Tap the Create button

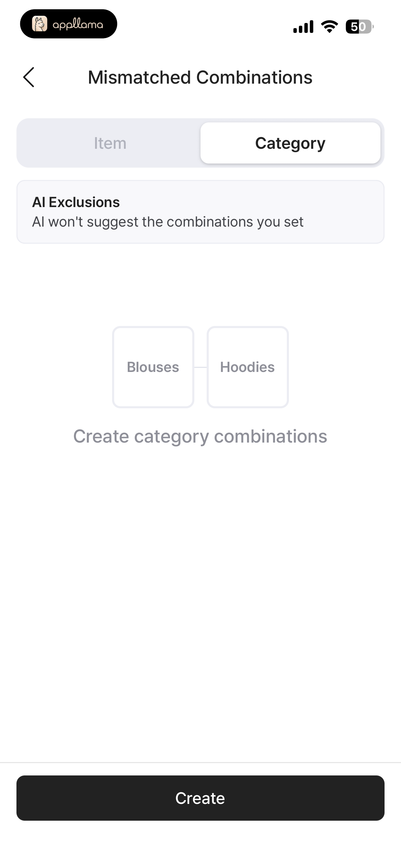pyautogui.click(x=200, y=798)
